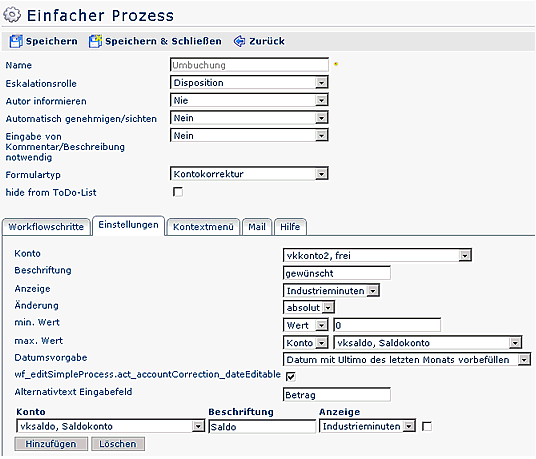Open max. Wert account dropdown vksaldo
Image resolution: width=536 pixels, height=459 pixels.
point(428,342)
